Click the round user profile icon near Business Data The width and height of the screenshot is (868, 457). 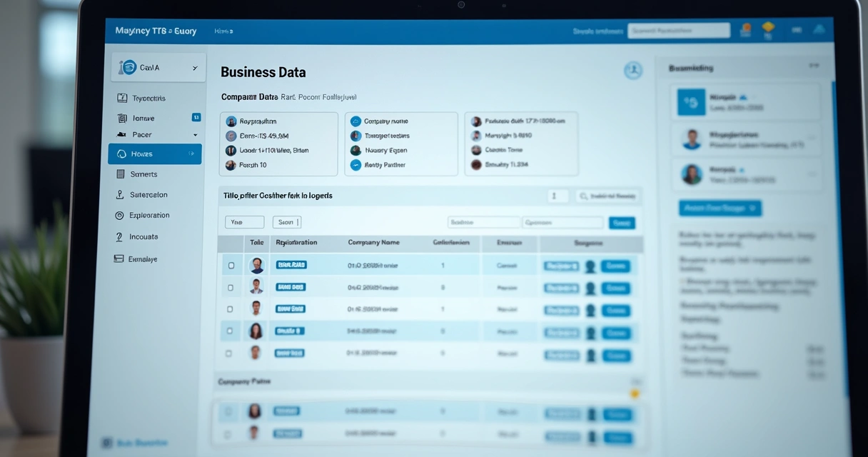tap(632, 70)
